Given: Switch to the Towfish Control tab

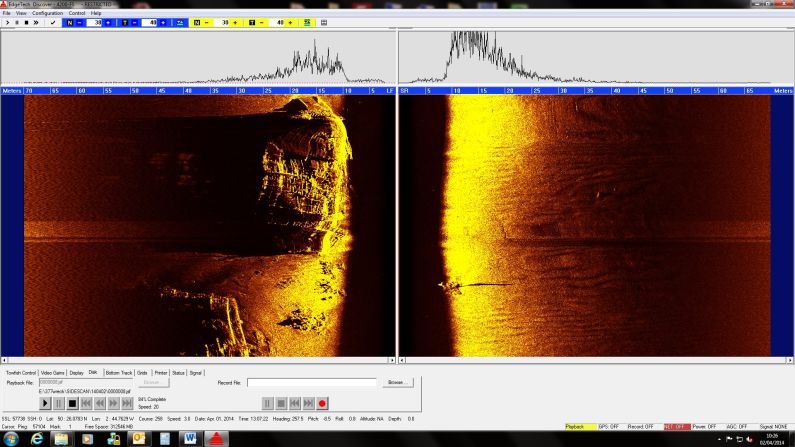Looking at the screenshot, I should point(21,373).
